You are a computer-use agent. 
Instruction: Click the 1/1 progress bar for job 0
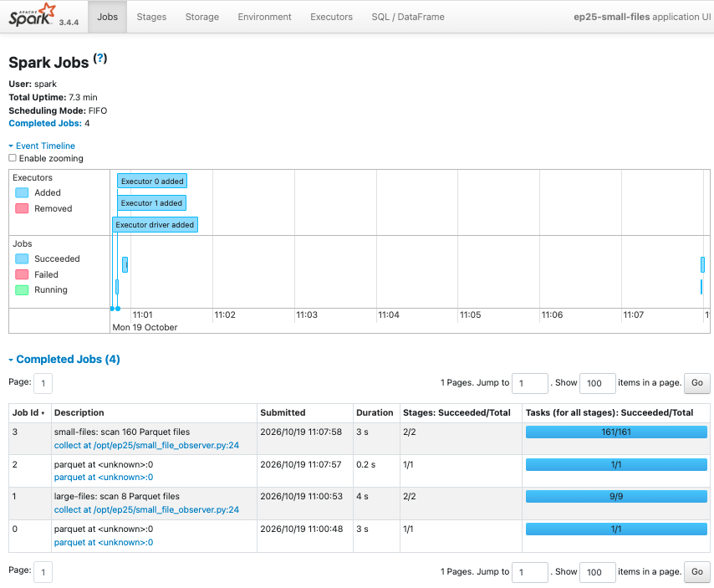(616, 529)
